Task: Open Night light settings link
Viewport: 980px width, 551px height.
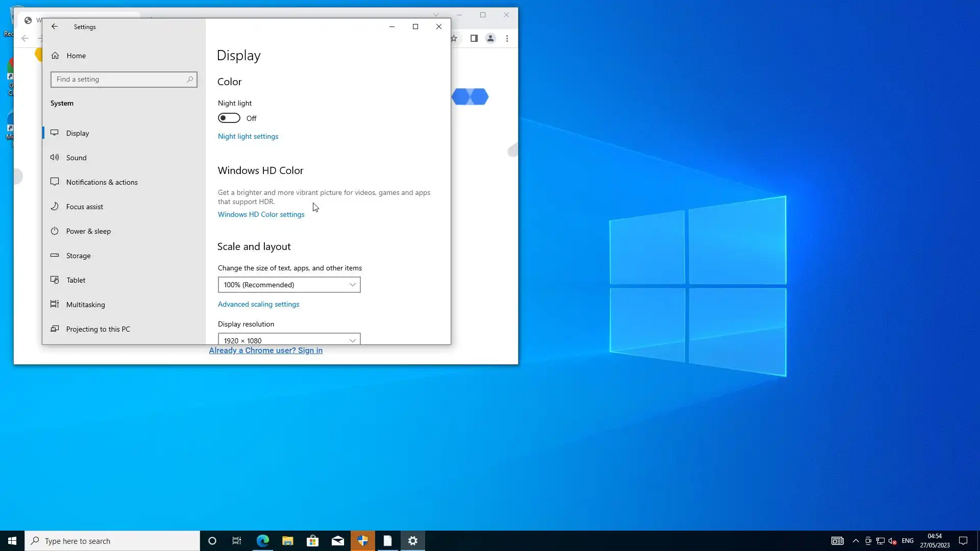Action: (x=248, y=136)
